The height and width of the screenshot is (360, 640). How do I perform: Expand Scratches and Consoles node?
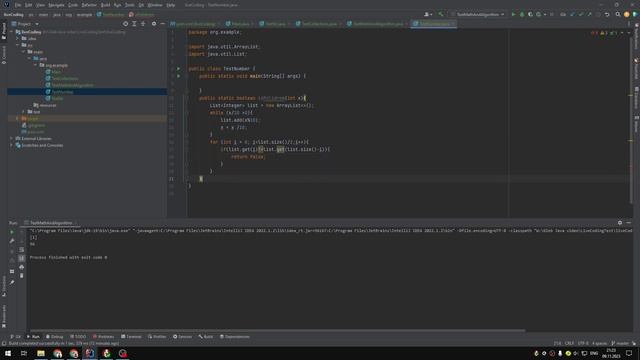coord(11,145)
